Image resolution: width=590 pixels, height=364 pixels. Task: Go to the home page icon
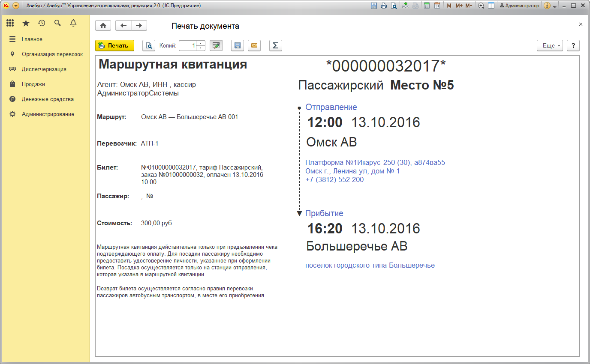[x=103, y=26]
